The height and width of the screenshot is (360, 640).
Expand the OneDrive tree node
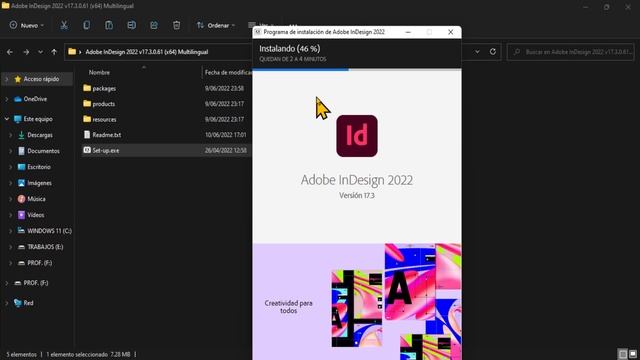pyautogui.click(x=7, y=99)
